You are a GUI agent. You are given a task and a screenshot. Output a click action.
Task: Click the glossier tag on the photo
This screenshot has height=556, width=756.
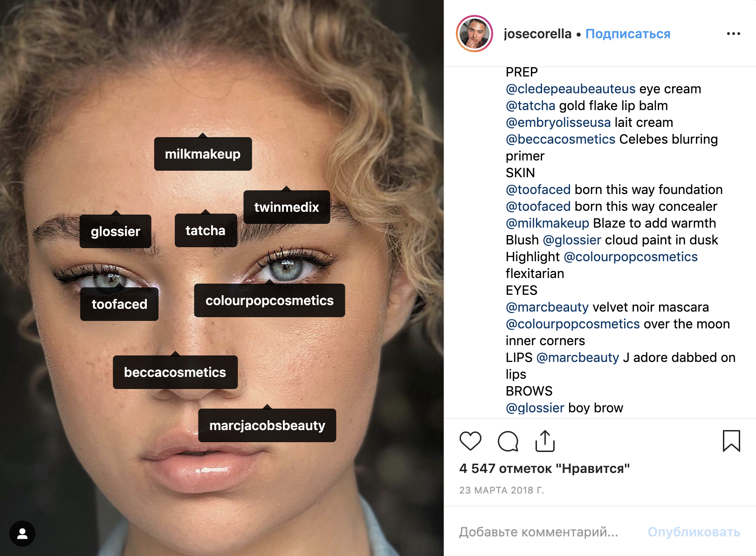point(116,231)
